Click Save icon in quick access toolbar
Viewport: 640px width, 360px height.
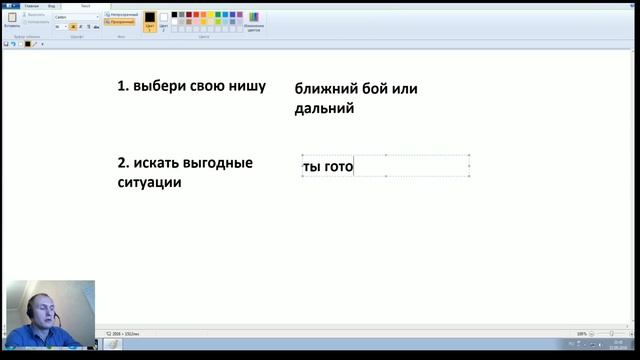click(x=6, y=44)
